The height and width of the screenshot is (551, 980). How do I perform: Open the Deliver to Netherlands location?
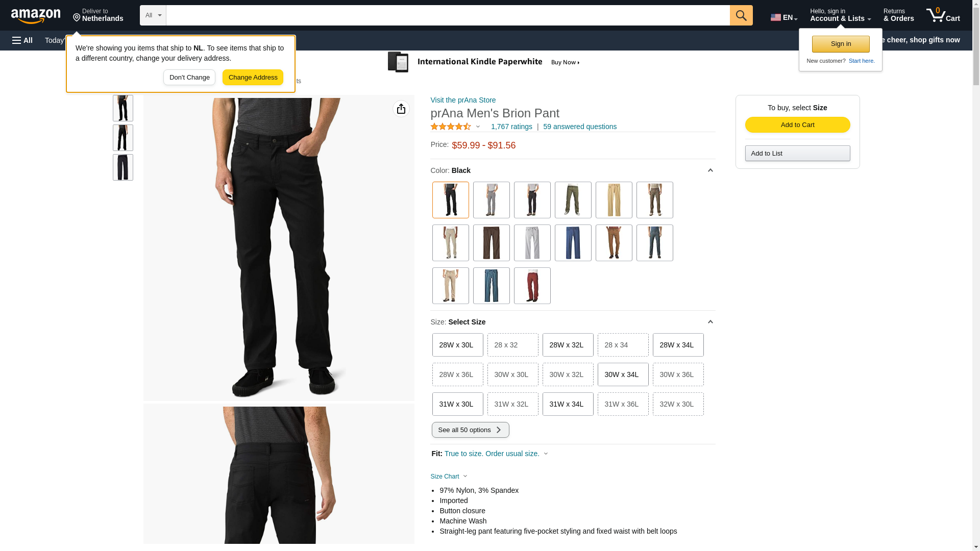coord(98,15)
